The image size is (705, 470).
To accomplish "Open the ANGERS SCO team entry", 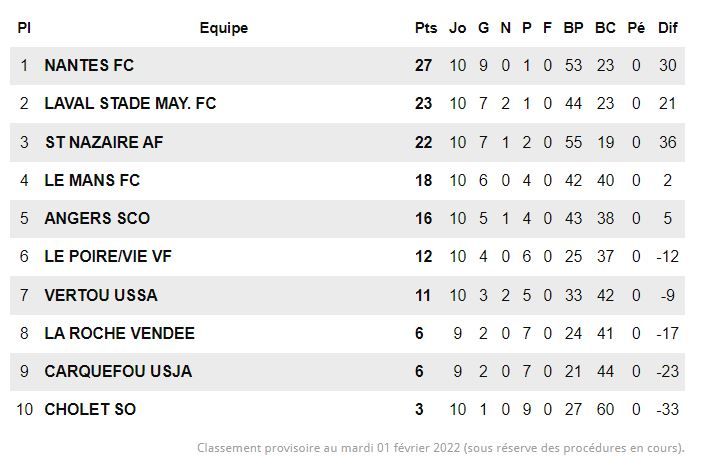I will [x=97, y=218].
